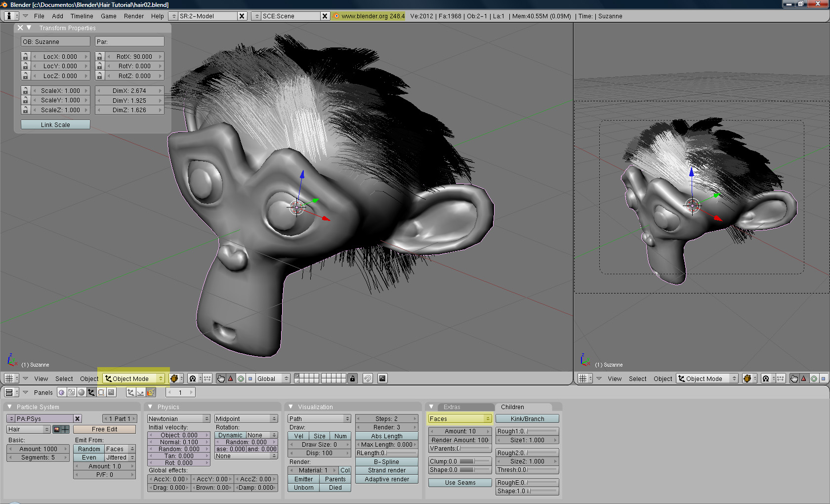Select the scale manipulator square in left viewport
Screen dimensions: 830x504
(x=250, y=378)
